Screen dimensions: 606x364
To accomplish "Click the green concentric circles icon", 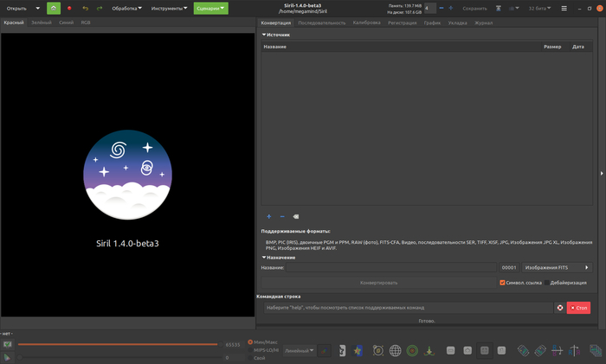I will click(412, 350).
